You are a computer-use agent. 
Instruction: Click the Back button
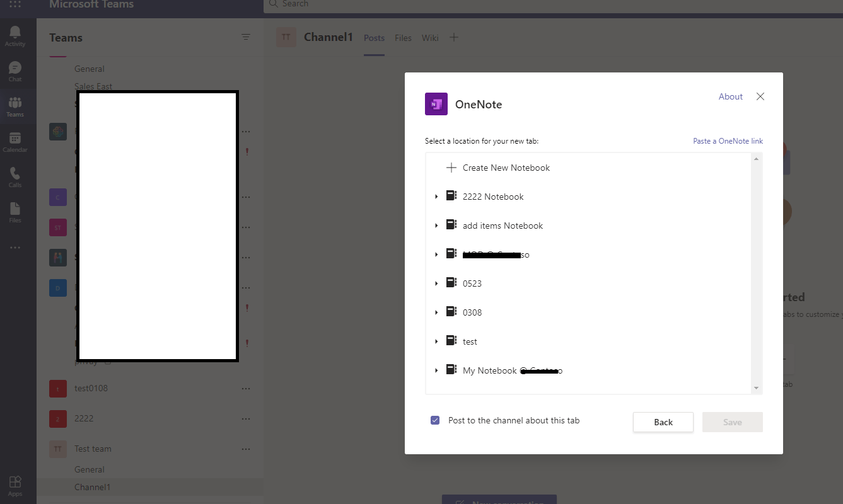click(663, 422)
